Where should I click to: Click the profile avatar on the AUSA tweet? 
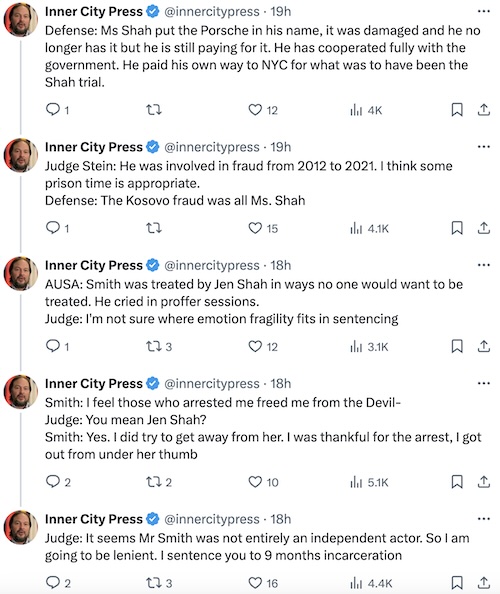coord(21,274)
